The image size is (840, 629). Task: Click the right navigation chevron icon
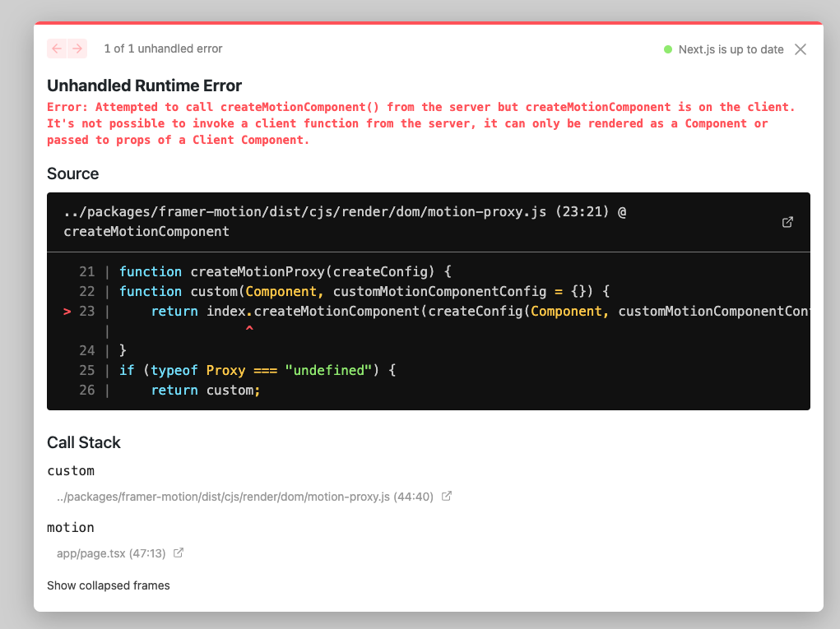pos(77,49)
